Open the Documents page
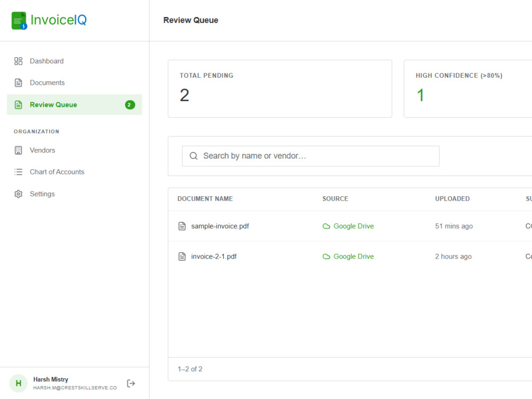The height and width of the screenshot is (399, 532). tap(74, 83)
